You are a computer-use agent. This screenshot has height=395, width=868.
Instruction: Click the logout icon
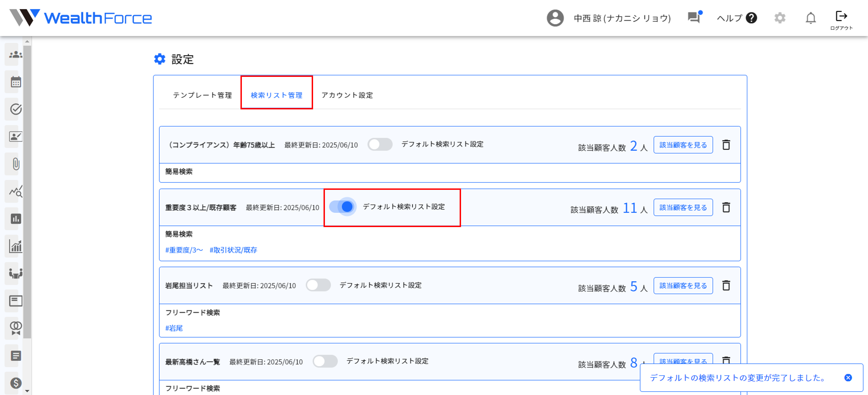point(841,20)
